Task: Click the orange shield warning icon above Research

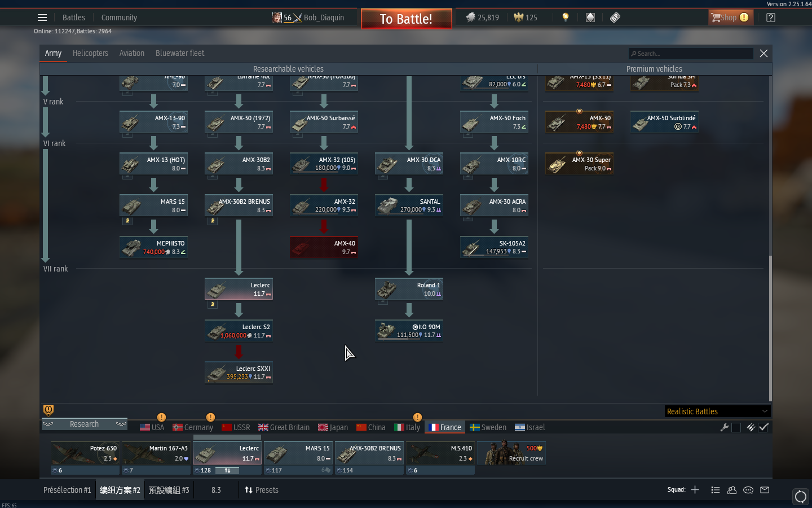Action: (48, 410)
